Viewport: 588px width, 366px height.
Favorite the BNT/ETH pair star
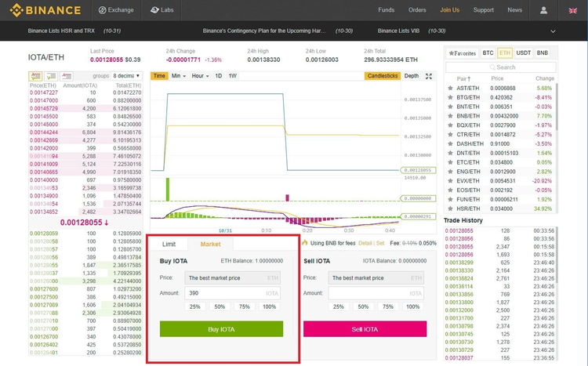pyautogui.click(x=450, y=107)
